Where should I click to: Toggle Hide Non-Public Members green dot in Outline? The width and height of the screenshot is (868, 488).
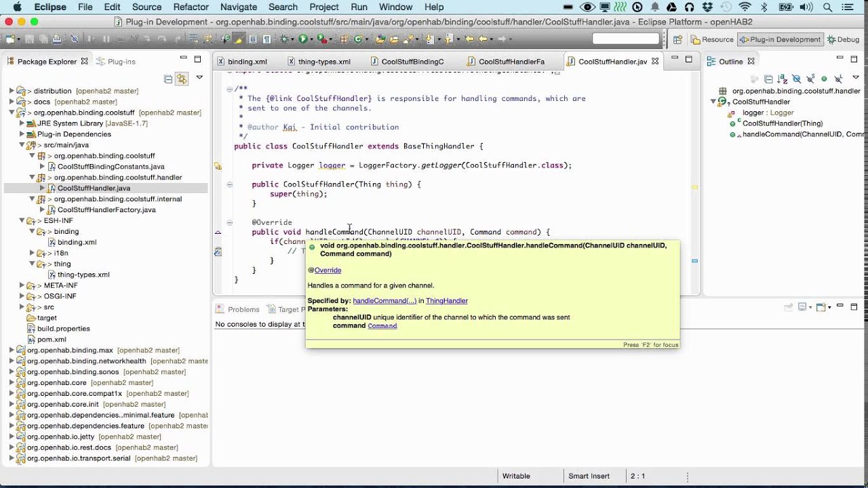pos(824,79)
